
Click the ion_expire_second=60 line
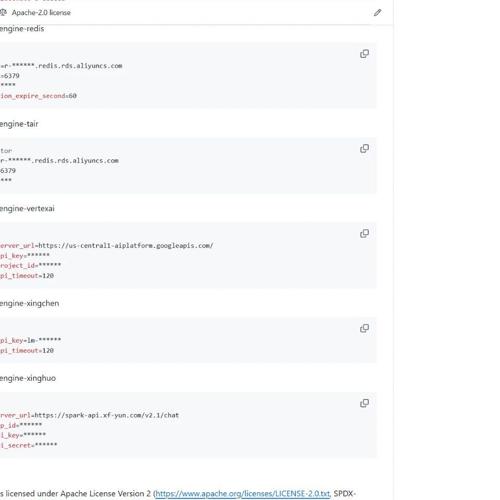point(38,96)
